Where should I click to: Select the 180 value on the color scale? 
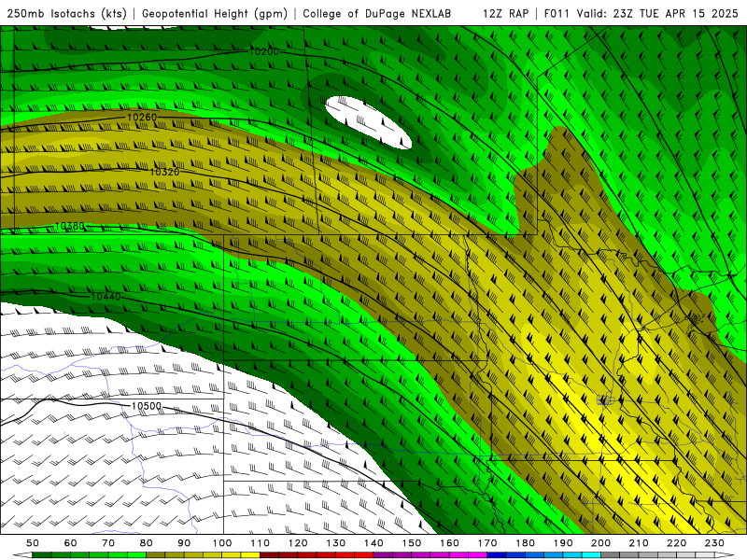pyautogui.click(x=525, y=543)
